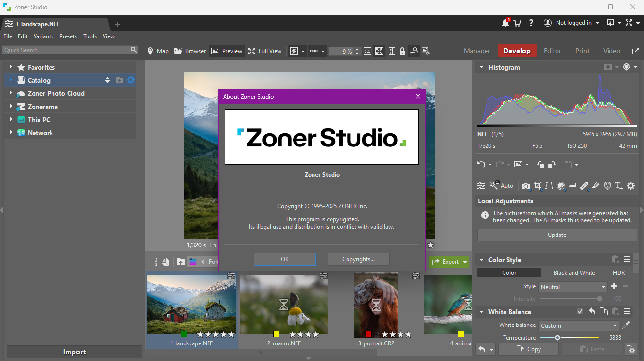Screen dimensions: 644x361
Task: Toggle the White Balance checkbox
Action: pyautogui.click(x=580, y=312)
